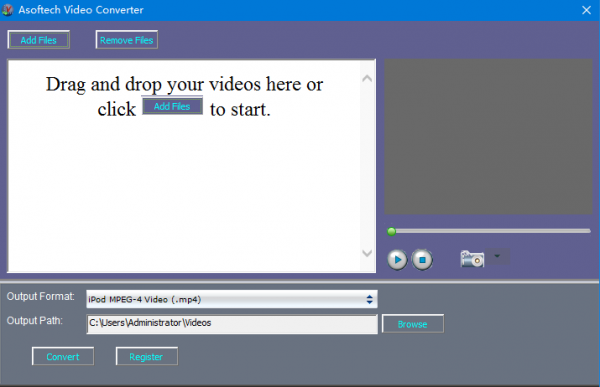
Task: Click the file list scroll down arrow
Action: pyautogui.click(x=367, y=253)
